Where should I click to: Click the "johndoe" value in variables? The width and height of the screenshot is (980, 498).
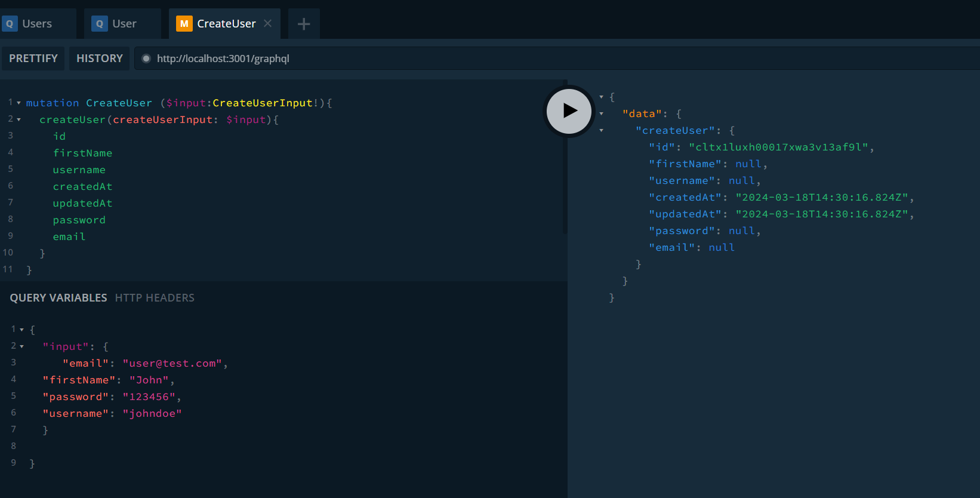click(153, 414)
